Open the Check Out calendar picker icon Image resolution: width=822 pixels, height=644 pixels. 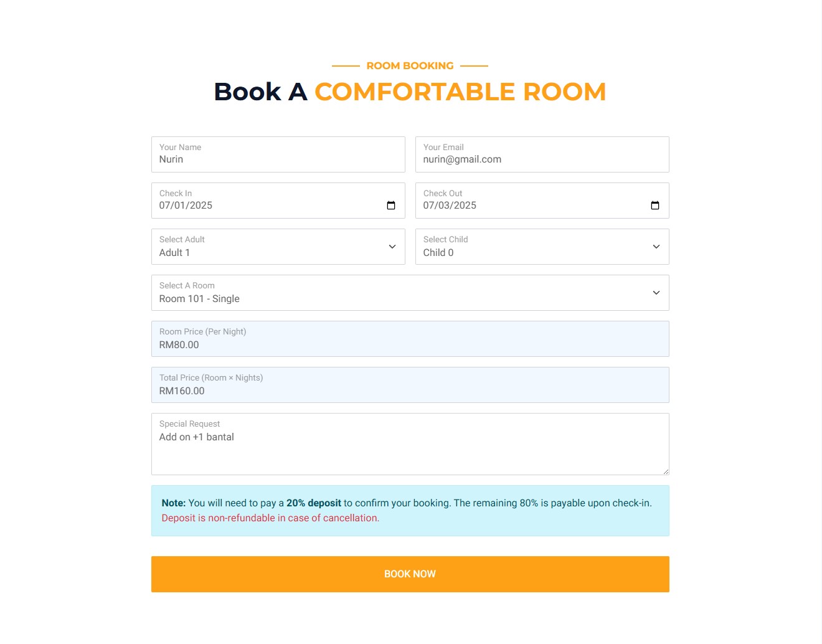point(655,206)
